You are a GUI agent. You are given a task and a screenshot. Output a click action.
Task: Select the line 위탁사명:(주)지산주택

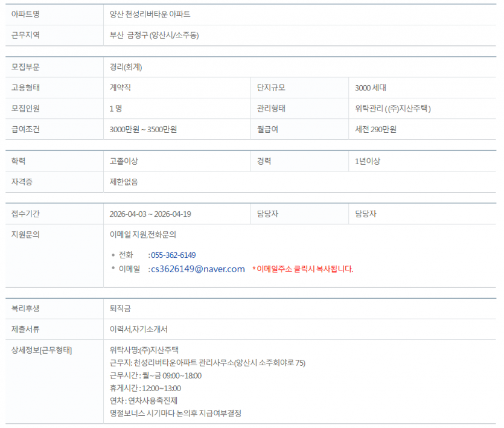[144, 350]
